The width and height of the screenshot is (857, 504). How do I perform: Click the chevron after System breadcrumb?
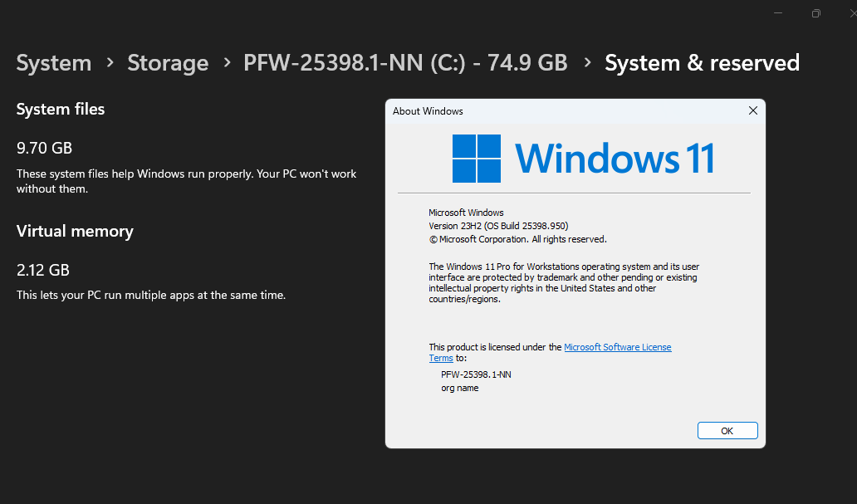point(110,63)
